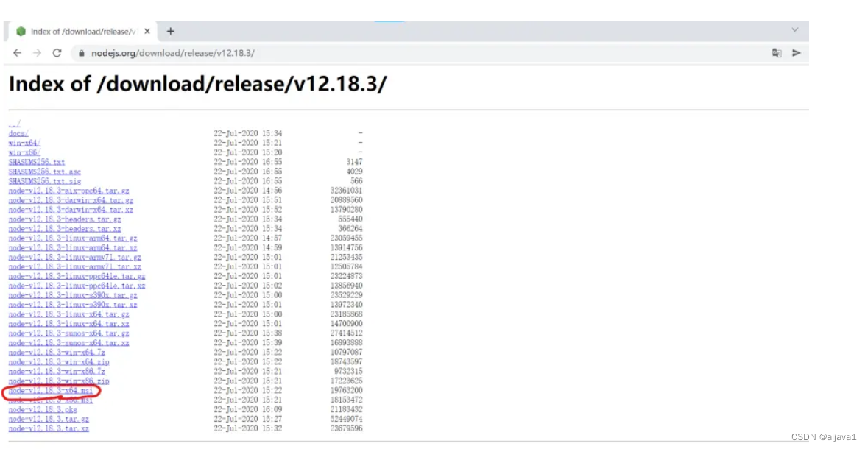868x449 pixels.
Task: Open the SHASUMS256.txt link
Action: (x=37, y=162)
